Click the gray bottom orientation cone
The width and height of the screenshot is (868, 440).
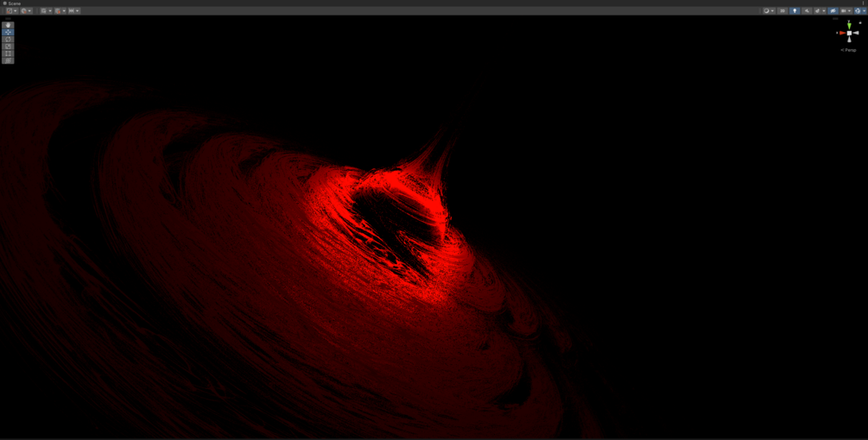pyautogui.click(x=849, y=39)
